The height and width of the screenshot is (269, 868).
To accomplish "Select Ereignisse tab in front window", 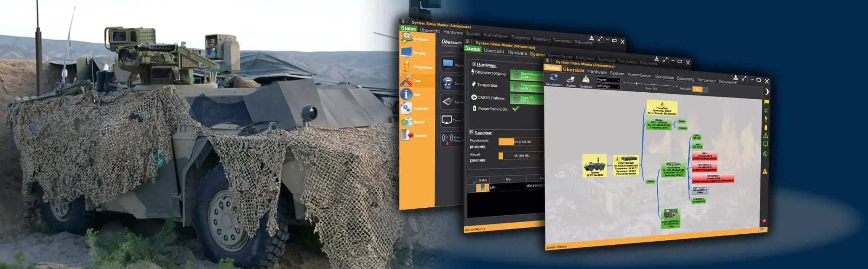I will tap(664, 77).
